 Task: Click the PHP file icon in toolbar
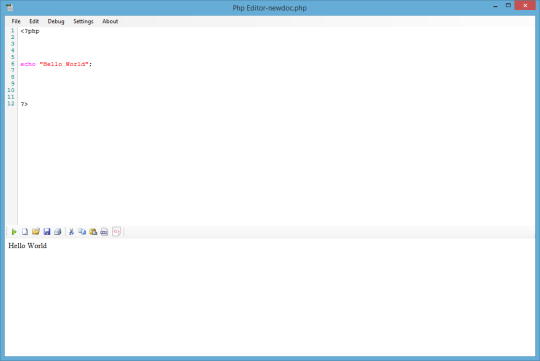click(104, 232)
